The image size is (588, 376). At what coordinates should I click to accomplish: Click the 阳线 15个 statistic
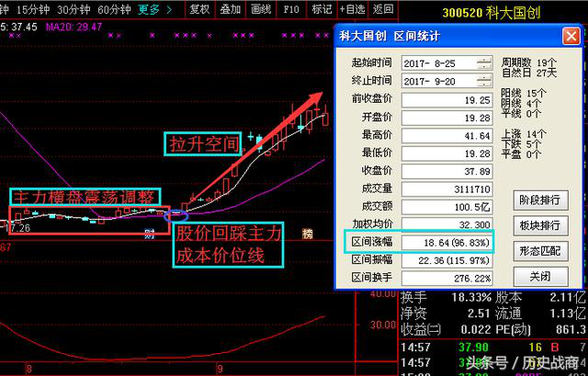524,94
